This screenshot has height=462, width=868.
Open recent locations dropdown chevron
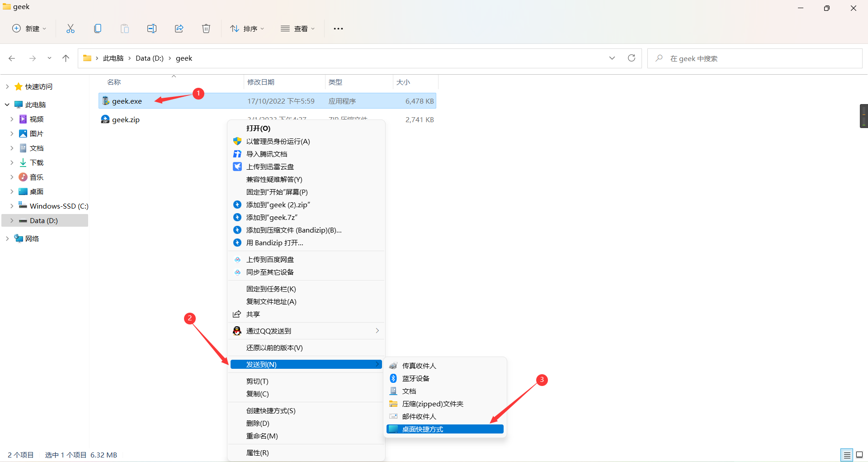(49, 58)
